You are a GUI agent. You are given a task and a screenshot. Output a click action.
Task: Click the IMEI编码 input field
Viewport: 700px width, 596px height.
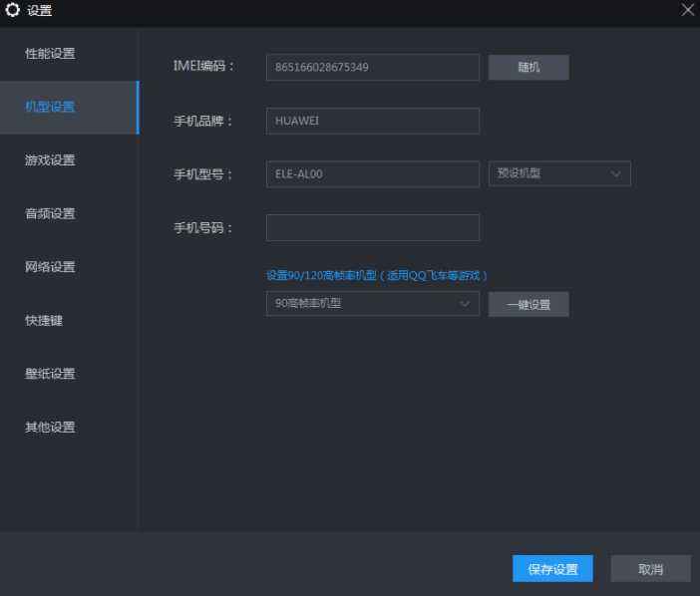pos(372,67)
